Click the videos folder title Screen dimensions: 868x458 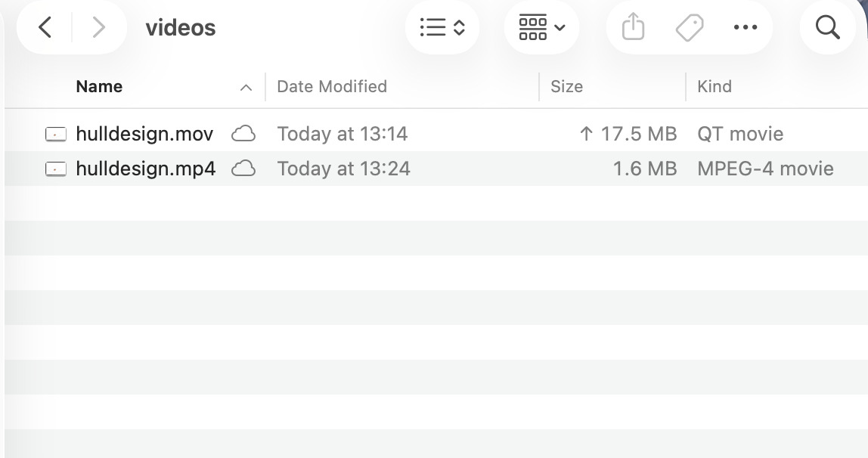(x=180, y=28)
